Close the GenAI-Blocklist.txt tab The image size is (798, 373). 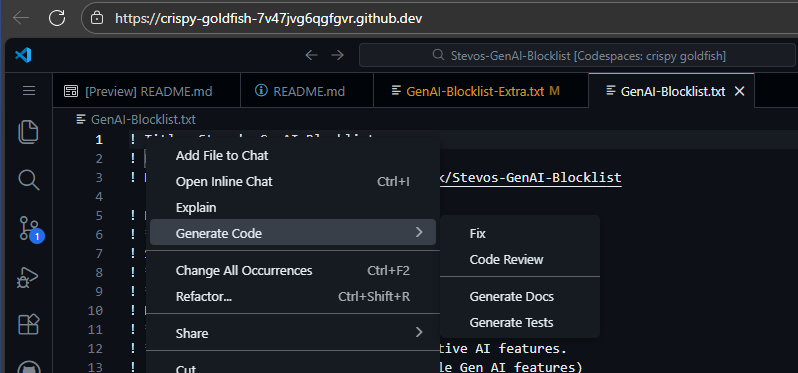pyautogui.click(x=740, y=91)
